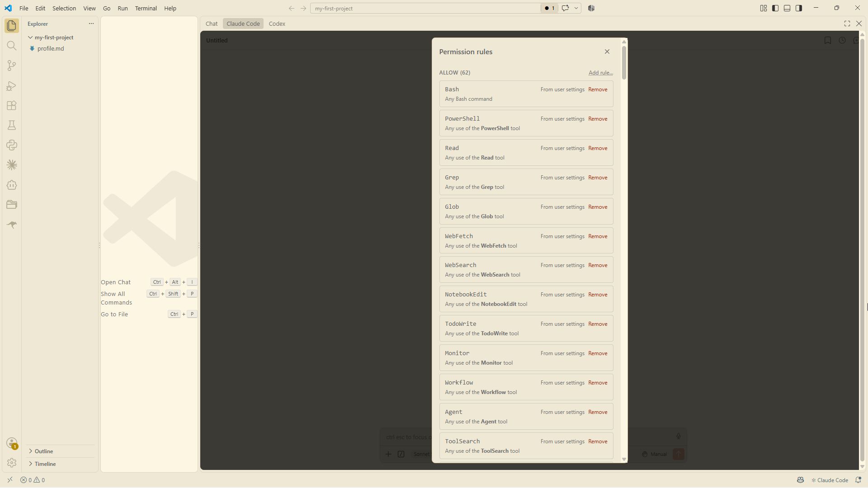Viewport: 868px width, 488px height.
Task: Toggle Secondary Side Bar visibility
Action: [x=798, y=8]
